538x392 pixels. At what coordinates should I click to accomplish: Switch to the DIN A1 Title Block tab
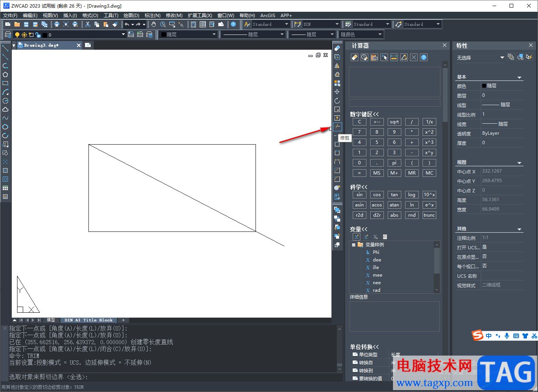[x=88, y=320]
